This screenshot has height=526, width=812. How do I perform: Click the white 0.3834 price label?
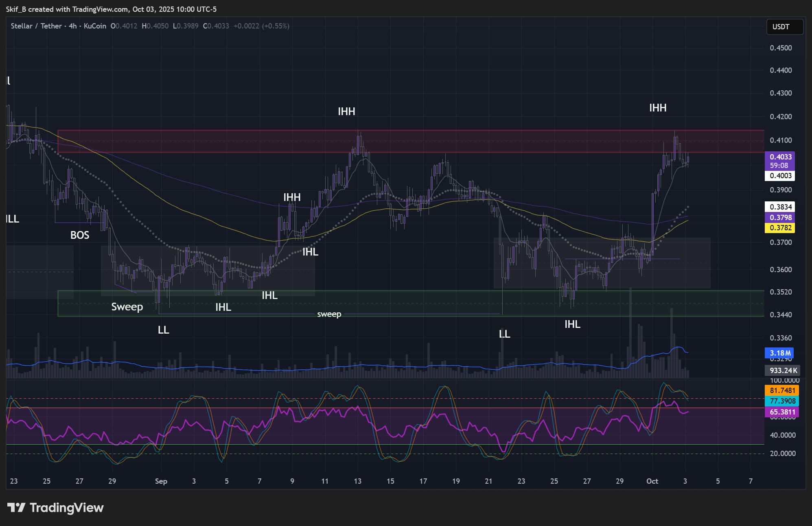pos(780,207)
